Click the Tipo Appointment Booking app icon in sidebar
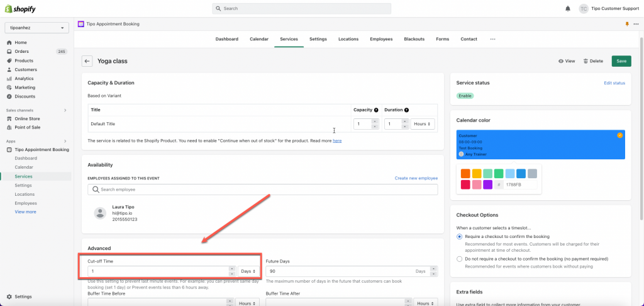644x306 pixels. (x=9, y=150)
